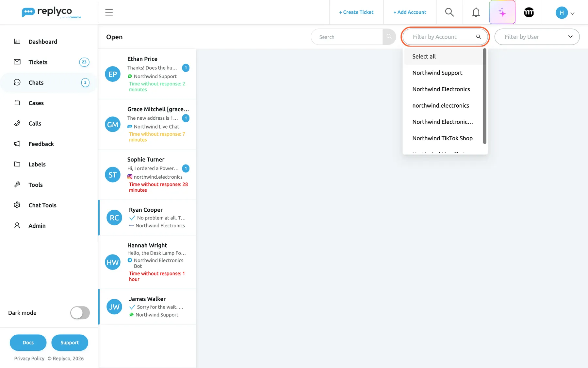588x368 pixels.
Task: Click the Tickets envelope icon
Action: (17, 62)
